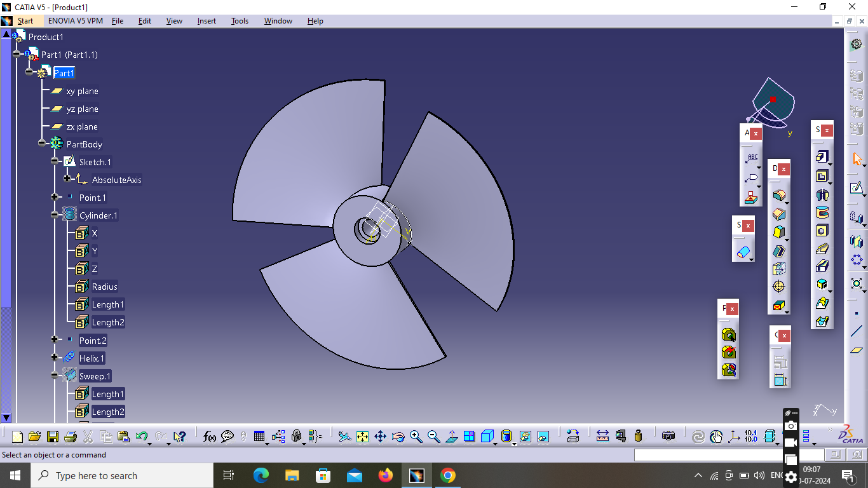868x488 pixels.
Task: Collapse the Cylinder.1 tree node
Action: click(x=55, y=215)
